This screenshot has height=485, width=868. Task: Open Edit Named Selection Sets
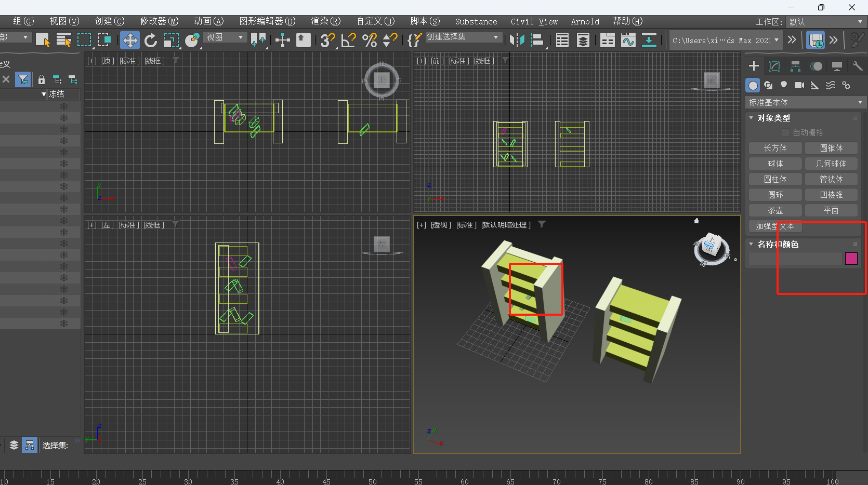414,40
